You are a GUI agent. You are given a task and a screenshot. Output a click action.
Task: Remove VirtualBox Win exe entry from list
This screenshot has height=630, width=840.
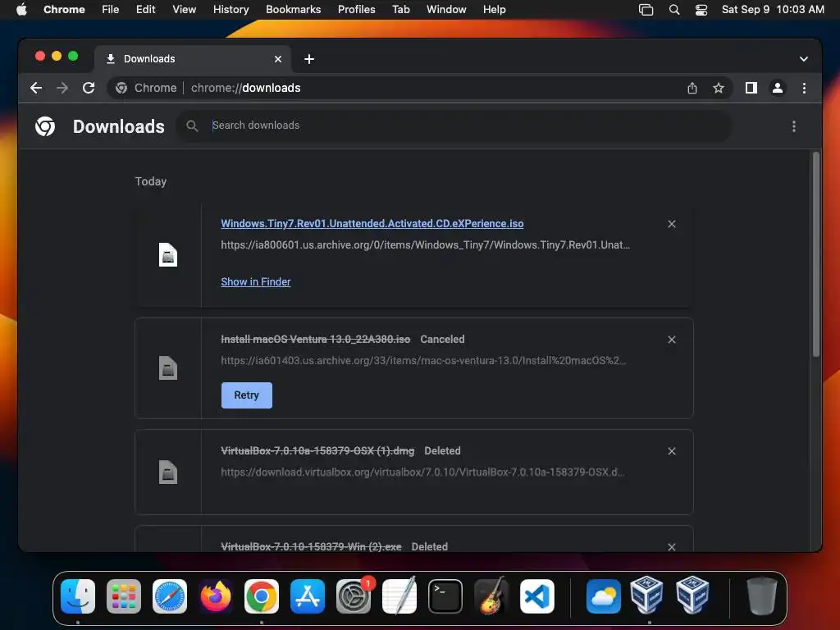[x=672, y=546]
